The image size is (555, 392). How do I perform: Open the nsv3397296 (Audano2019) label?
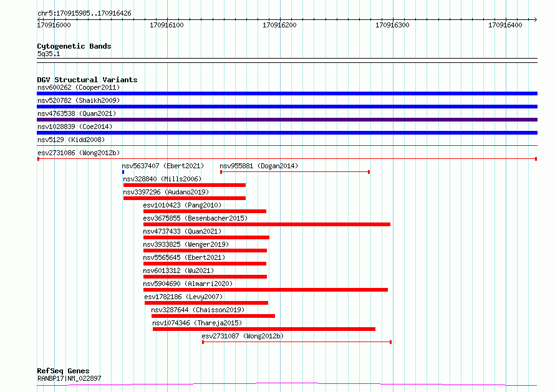(166, 192)
